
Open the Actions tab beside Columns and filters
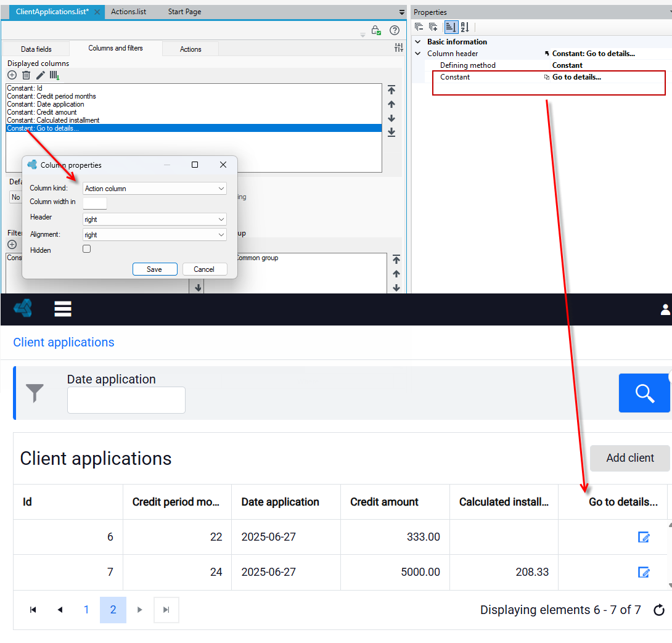click(x=191, y=49)
